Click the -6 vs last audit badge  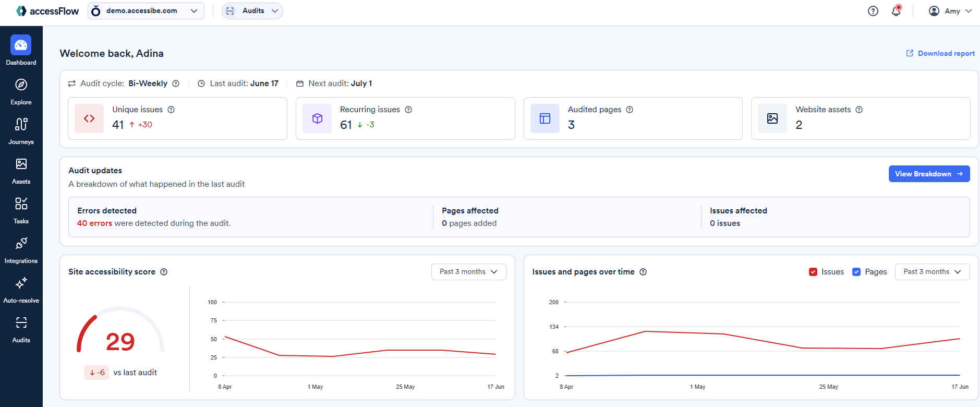96,373
